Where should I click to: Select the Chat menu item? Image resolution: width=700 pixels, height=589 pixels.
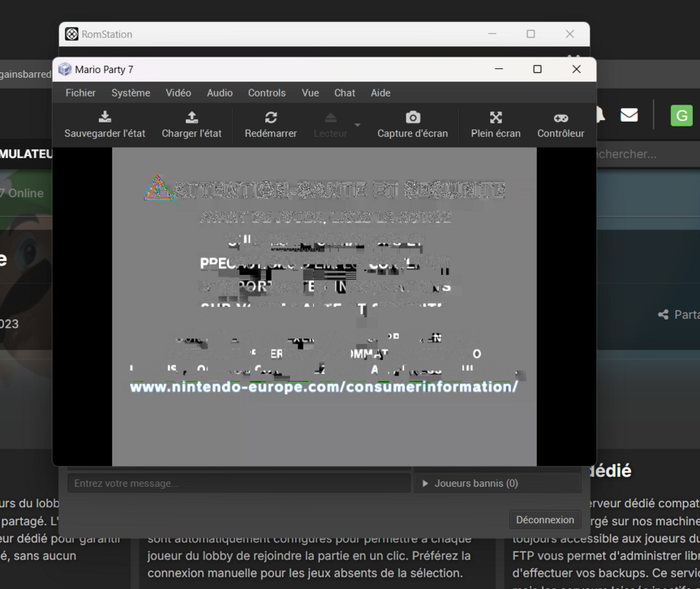click(x=345, y=93)
